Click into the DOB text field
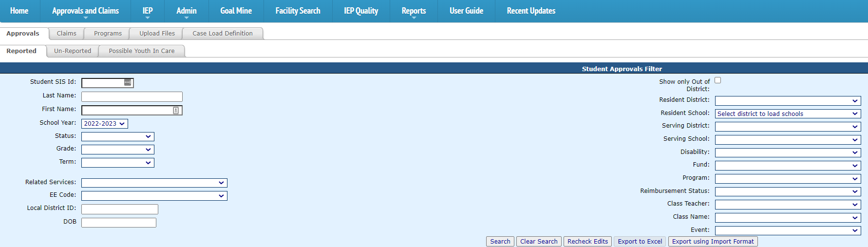The width and height of the screenshot is (868, 247). tap(118, 223)
